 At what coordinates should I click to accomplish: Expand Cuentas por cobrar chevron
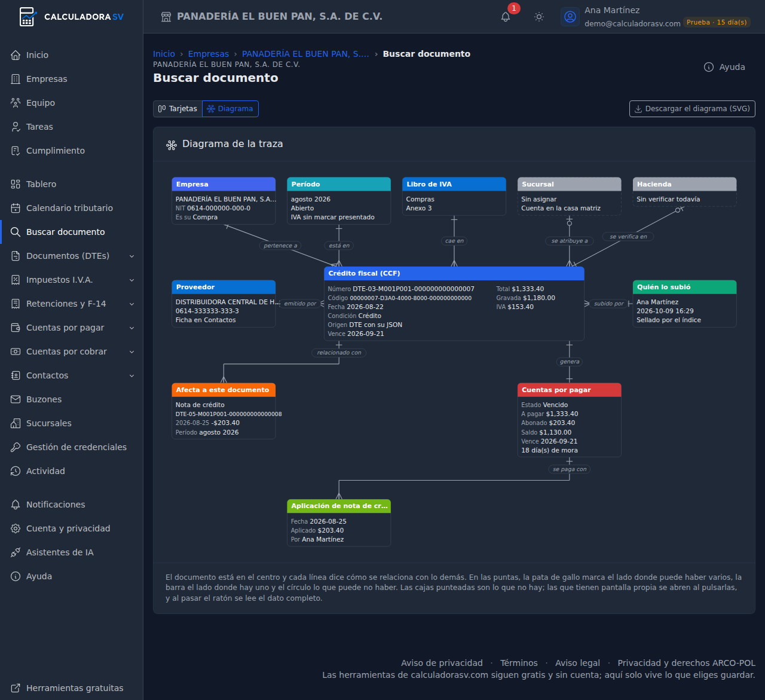tap(132, 351)
